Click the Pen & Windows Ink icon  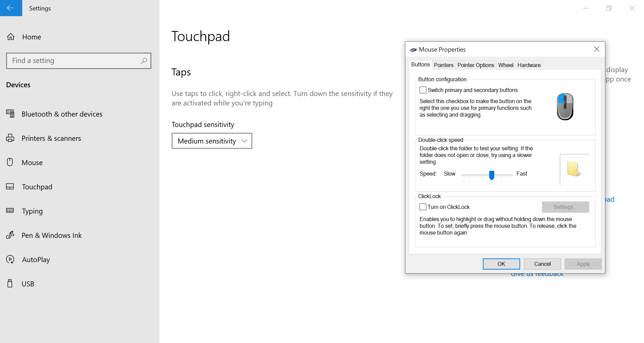pyautogui.click(x=10, y=235)
